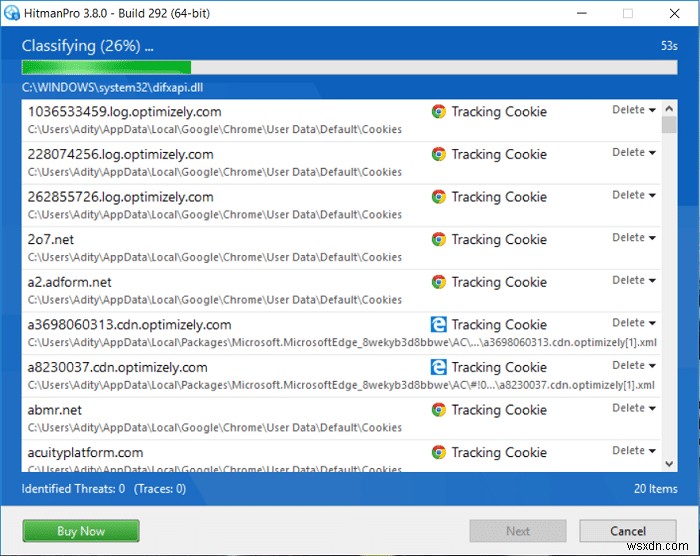Open Delete dropdown for 2o7.net
The width and height of the screenshot is (700, 556).
click(633, 238)
